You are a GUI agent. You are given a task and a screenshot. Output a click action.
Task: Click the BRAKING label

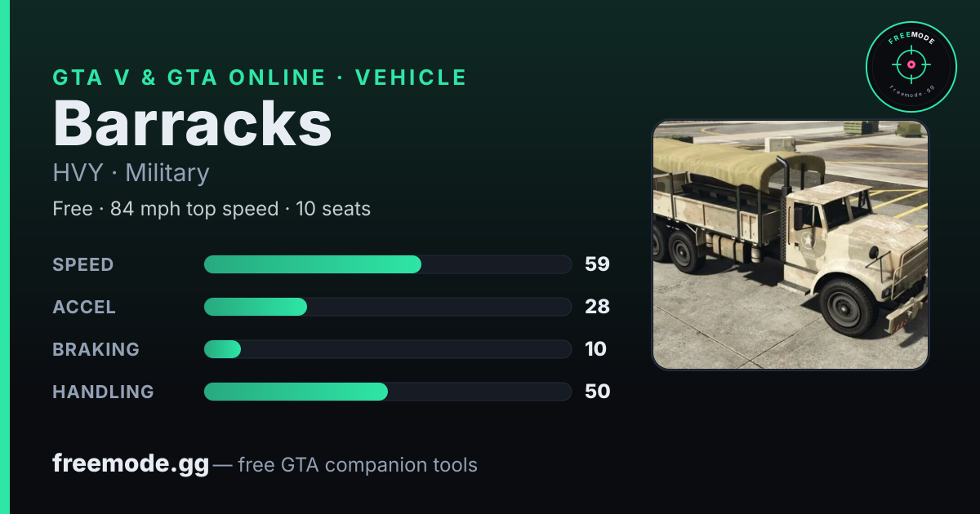click(x=96, y=349)
